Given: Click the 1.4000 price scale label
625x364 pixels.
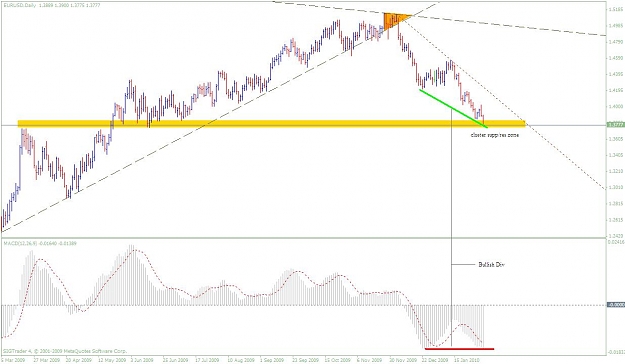Looking at the screenshot, I should tap(616, 106).
